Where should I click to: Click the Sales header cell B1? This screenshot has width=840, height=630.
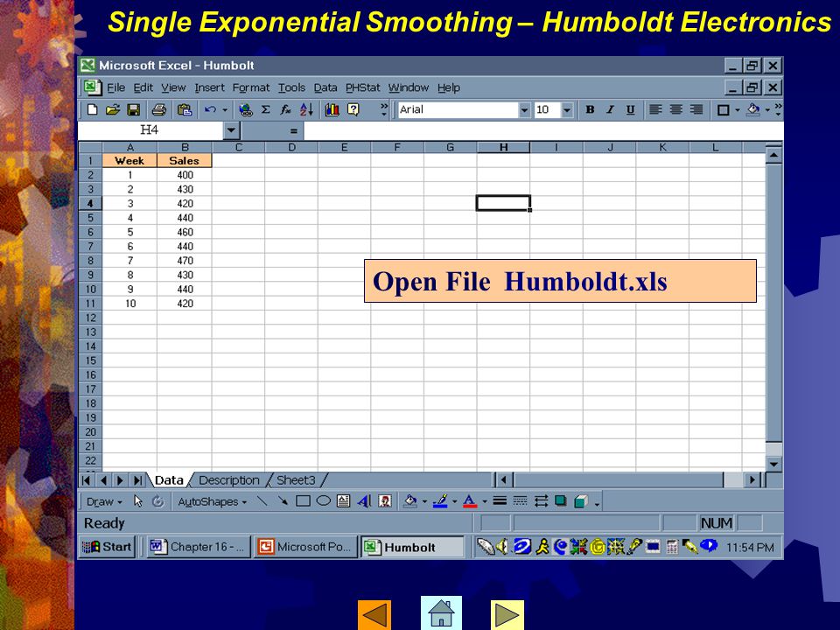184,161
